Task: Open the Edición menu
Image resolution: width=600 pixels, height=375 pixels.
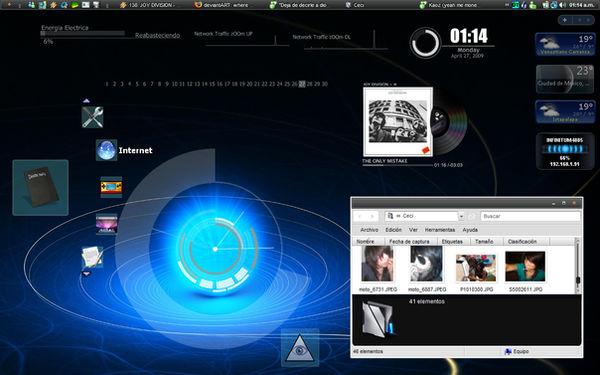Action: 393,230
